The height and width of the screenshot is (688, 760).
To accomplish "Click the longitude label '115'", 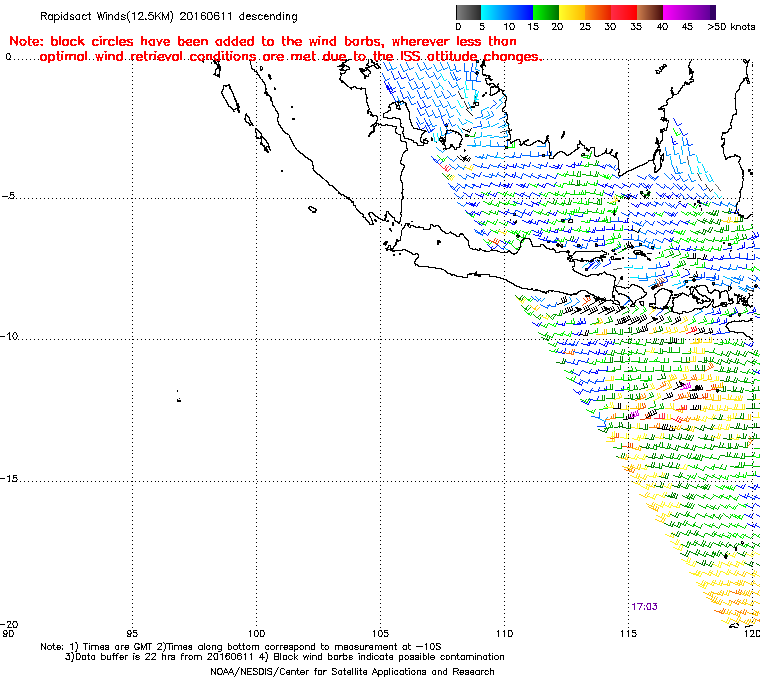I will (629, 633).
